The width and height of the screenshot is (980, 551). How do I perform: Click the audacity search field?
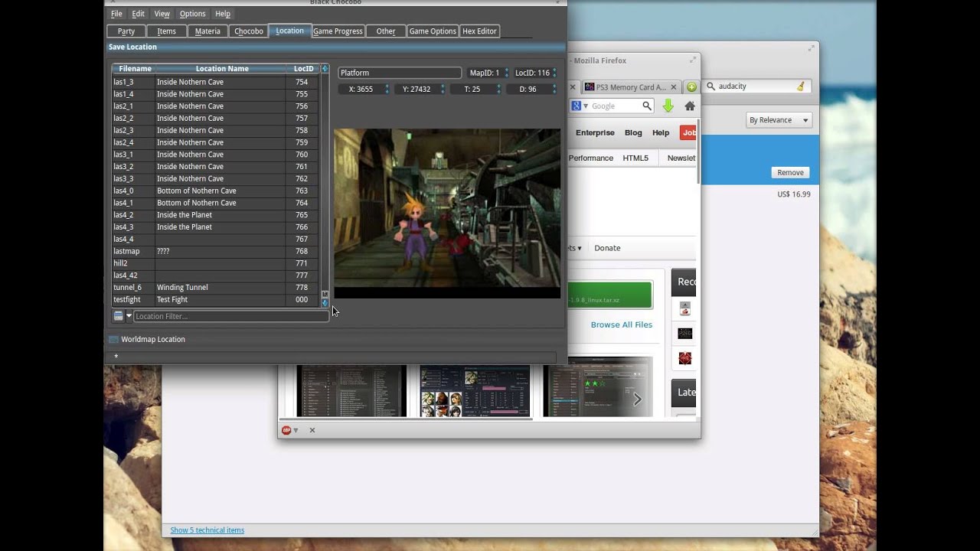click(756, 86)
